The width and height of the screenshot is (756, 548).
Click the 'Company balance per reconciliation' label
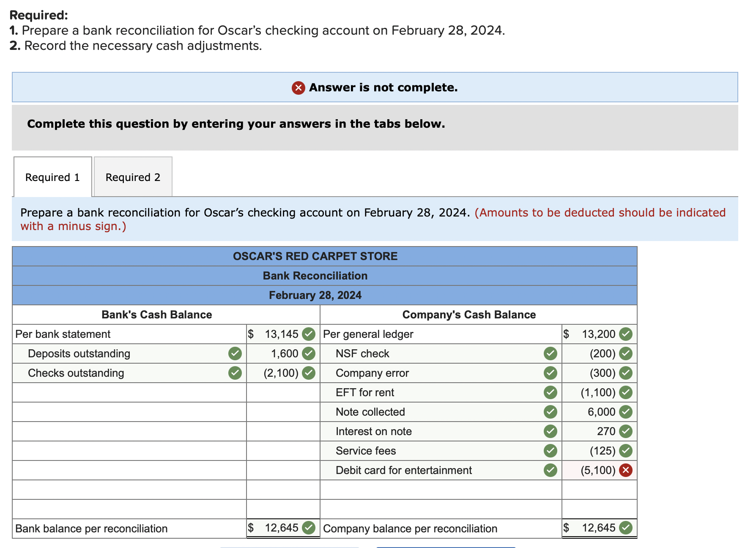click(410, 529)
